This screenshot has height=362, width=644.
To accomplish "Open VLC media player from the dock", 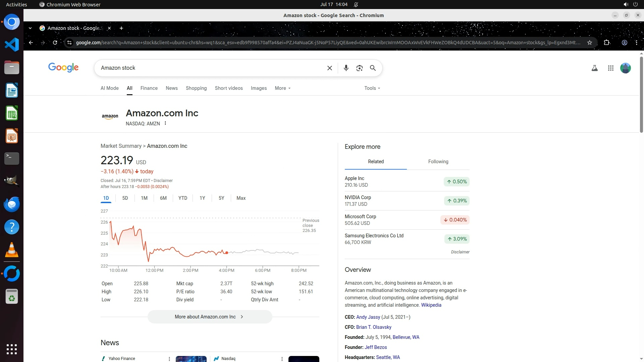I will coord(12,250).
